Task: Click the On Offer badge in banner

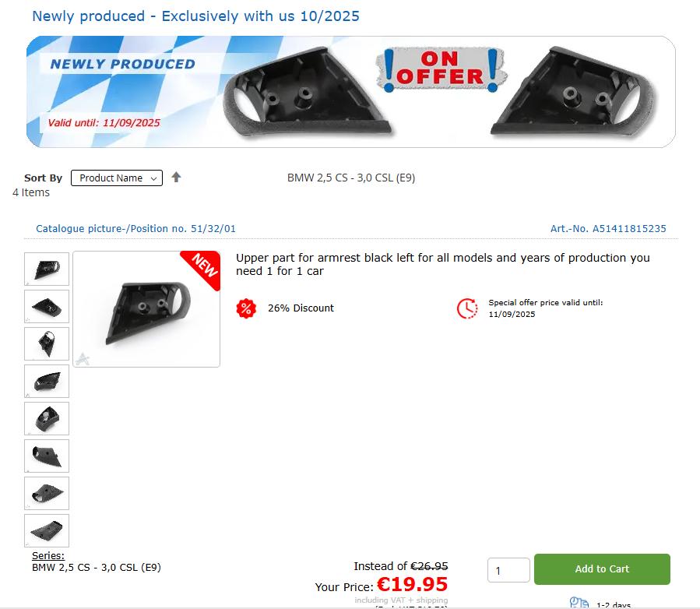Action: click(x=441, y=69)
